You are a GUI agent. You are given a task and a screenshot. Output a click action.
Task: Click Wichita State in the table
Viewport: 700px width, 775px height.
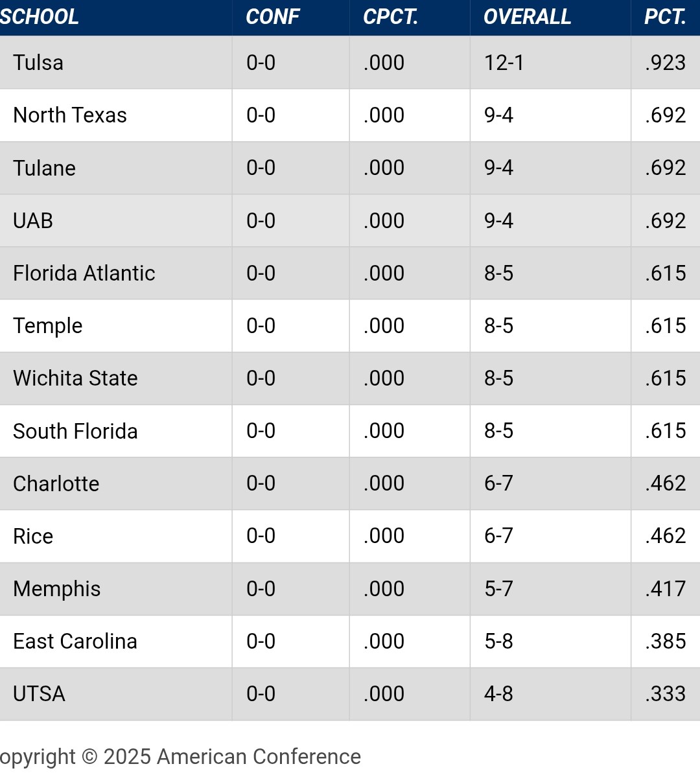pyautogui.click(x=75, y=378)
